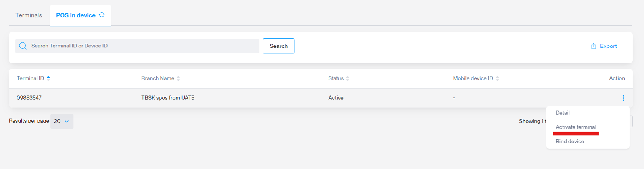Open the three-dot action menu for 09883547
Image resolution: width=644 pixels, height=169 pixels.
pos(623,98)
